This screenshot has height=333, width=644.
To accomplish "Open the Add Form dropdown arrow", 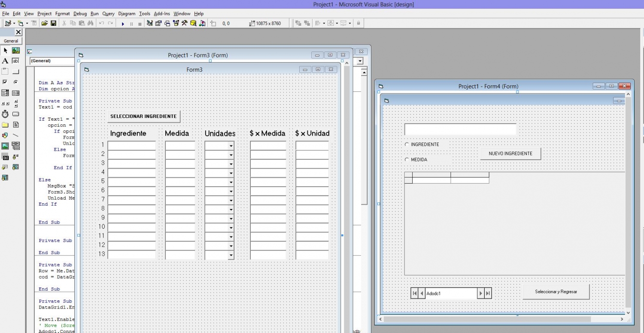I will 27,23.
